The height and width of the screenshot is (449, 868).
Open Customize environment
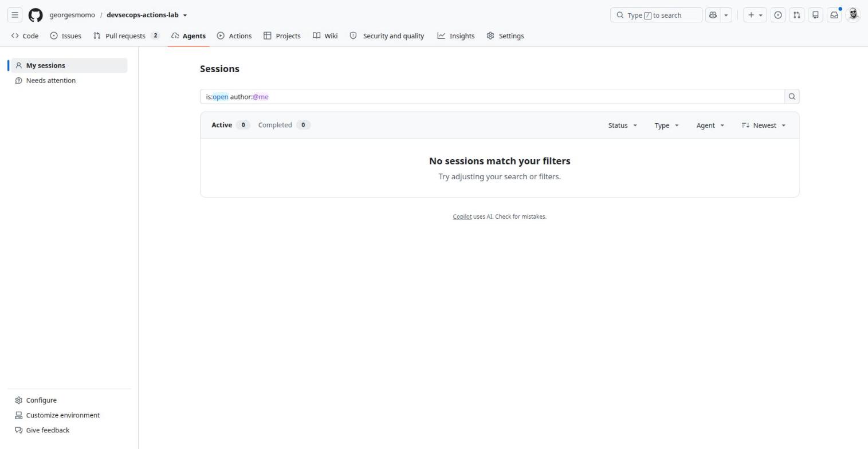pyautogui.click(x=69, y=415)
